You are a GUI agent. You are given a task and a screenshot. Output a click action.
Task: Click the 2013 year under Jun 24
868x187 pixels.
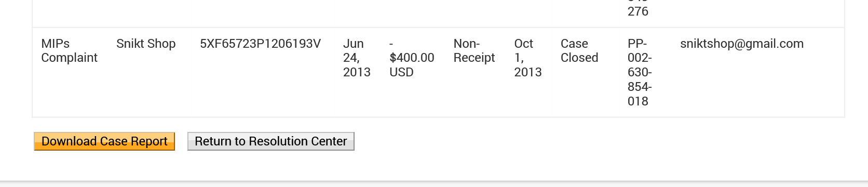357,72
